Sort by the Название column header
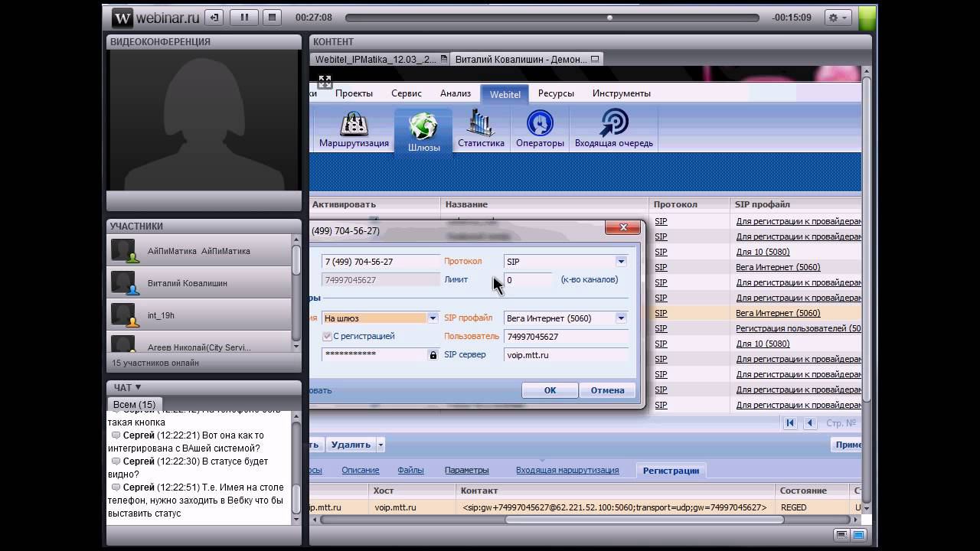Screen dimensions: 980x551 (x=545, y=204)
